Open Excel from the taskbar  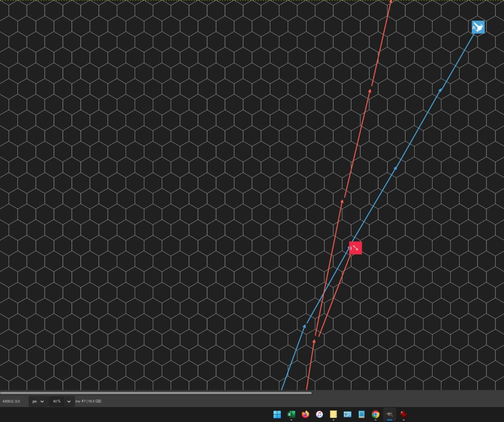click(291, 414)
